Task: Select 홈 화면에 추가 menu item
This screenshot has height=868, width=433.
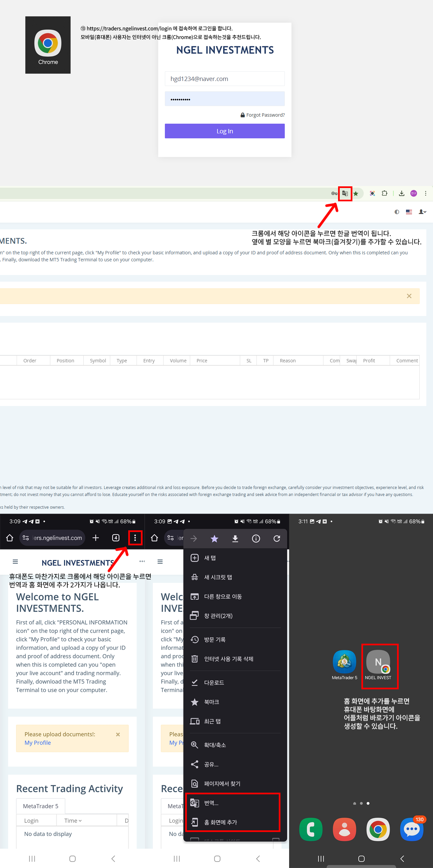Action: point(235,822)
